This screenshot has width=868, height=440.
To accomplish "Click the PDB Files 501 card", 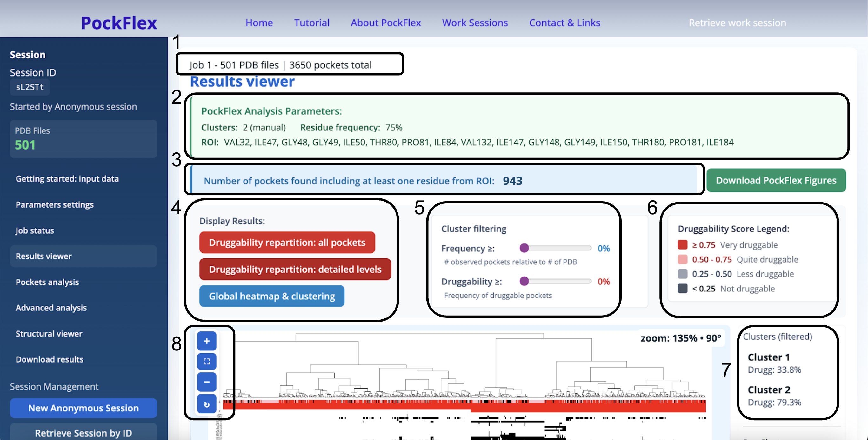I will [83, 139].
